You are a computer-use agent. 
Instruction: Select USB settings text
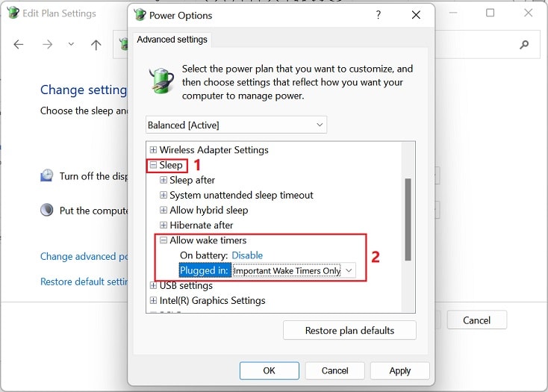186,286
